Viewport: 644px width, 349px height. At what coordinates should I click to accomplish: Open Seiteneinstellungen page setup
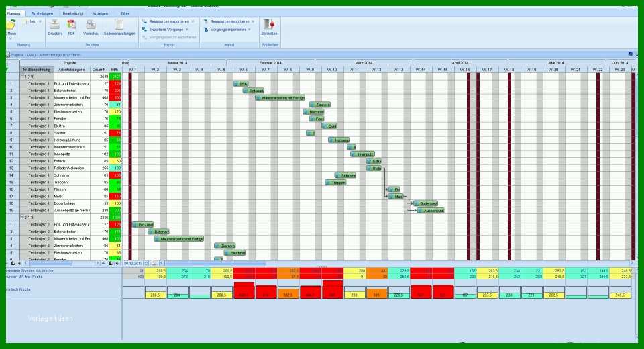tap(119, 25)
